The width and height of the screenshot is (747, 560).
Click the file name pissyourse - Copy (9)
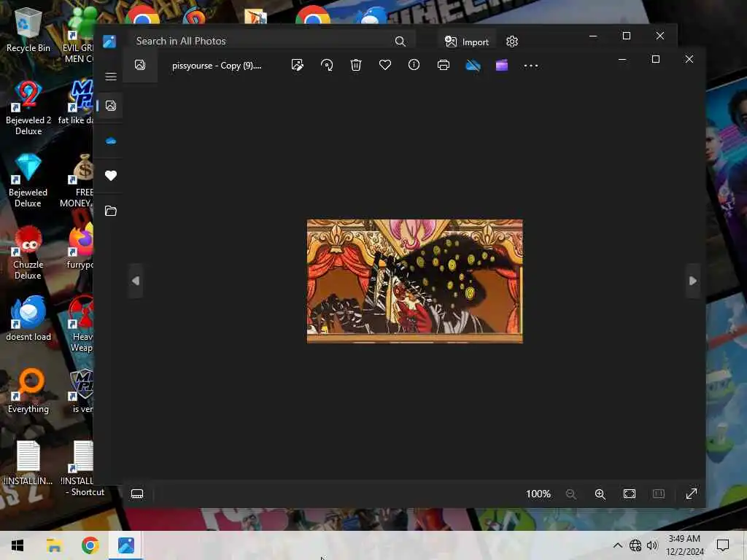pyautogui.click(x=217, y=66)
